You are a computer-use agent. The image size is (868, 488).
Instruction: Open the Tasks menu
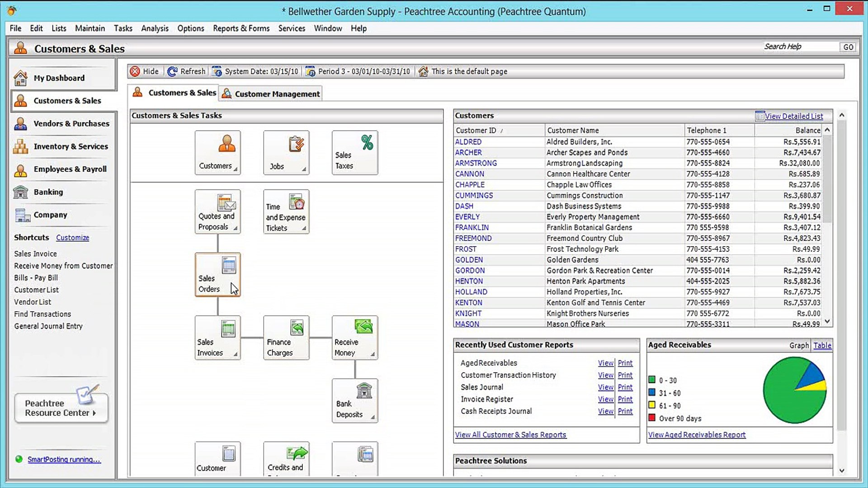(123, 28)
